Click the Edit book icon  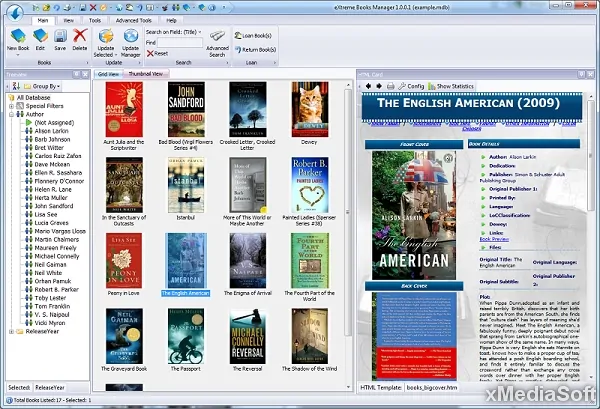pyautogui.click(x=40, y=36)
